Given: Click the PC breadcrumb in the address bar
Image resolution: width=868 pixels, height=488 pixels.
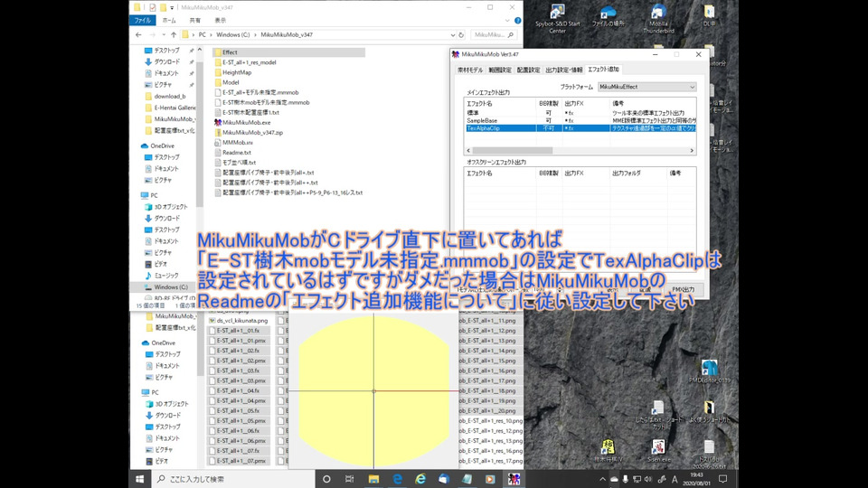Looking at the screenshot, I should coord(202,34).
